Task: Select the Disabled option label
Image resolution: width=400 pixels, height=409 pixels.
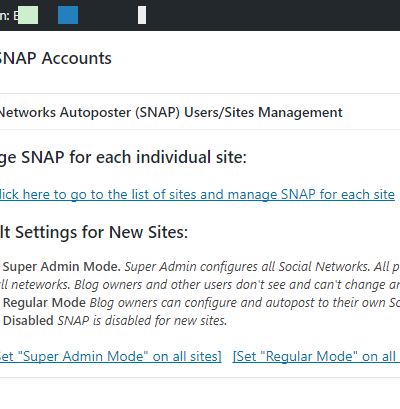Action: click(x=28, y=321)
